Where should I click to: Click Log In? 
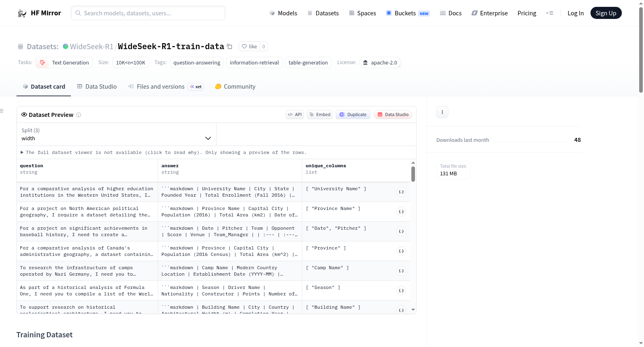click(576, 13)
